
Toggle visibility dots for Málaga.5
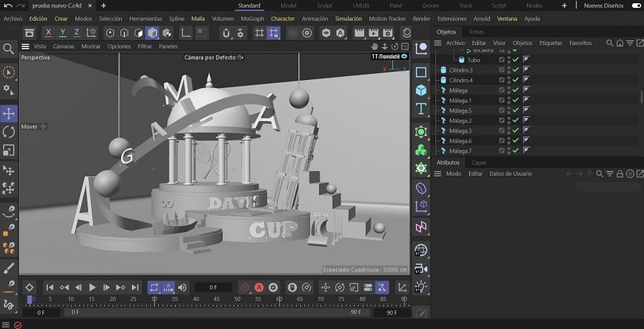[x=509, y=111]
